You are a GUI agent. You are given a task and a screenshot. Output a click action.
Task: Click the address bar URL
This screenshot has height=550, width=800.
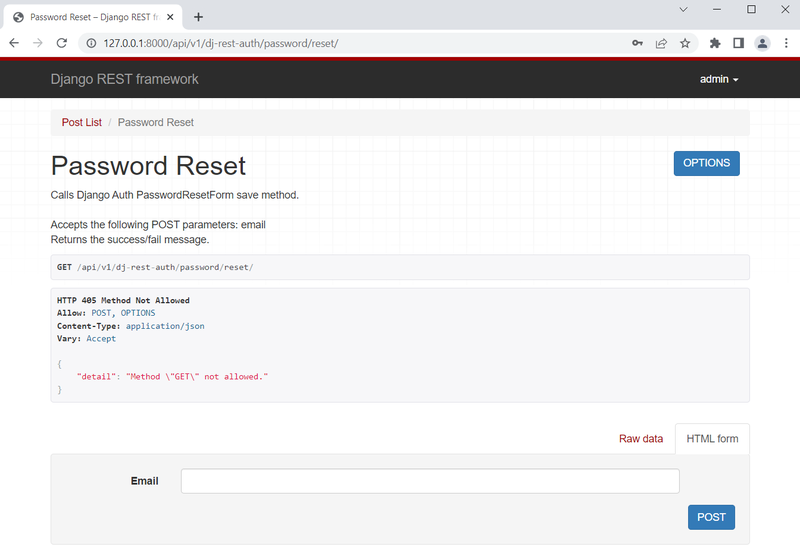click(x=220, y=43)
